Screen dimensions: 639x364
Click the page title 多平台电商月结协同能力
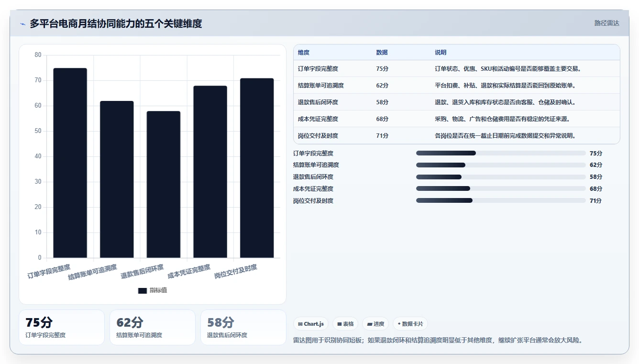click(x=116, y=23)
